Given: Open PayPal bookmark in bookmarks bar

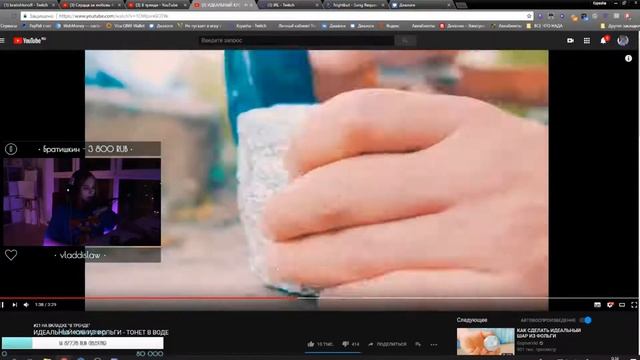Looking at the screenshot, I should pos(37,26).
